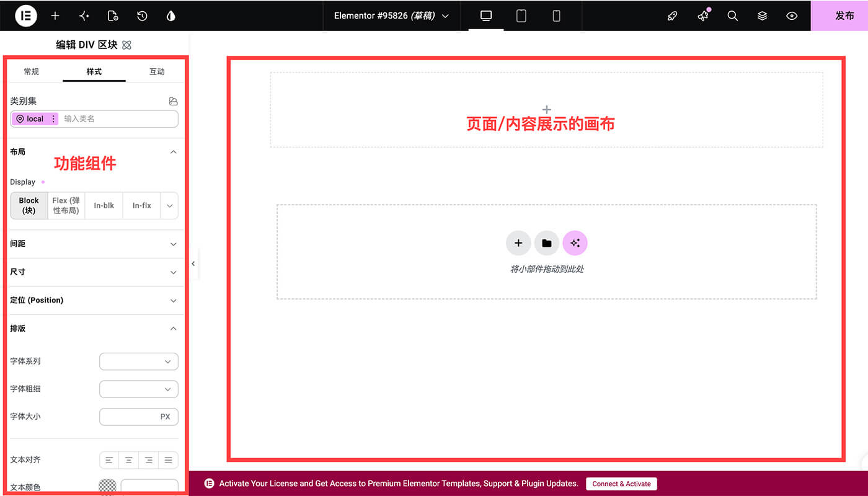Viewport: 868px width, 496px height.
Task: Click the 字体大小 input field
Action: [139, 417]
